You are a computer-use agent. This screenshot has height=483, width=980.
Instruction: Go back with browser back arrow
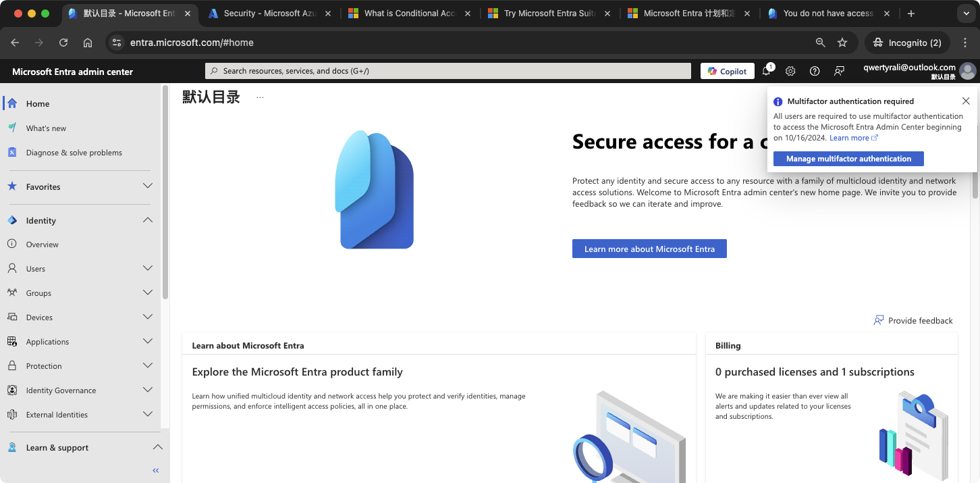point(15,43)
